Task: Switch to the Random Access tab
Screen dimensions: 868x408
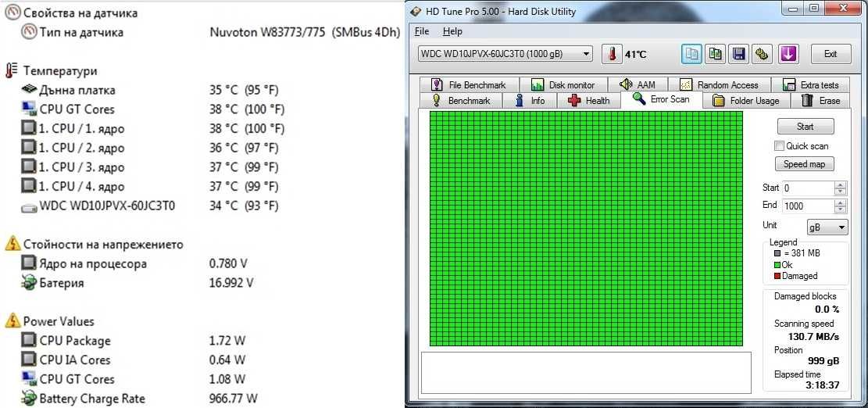Action: pyautogui.click(x=719, y=84)
